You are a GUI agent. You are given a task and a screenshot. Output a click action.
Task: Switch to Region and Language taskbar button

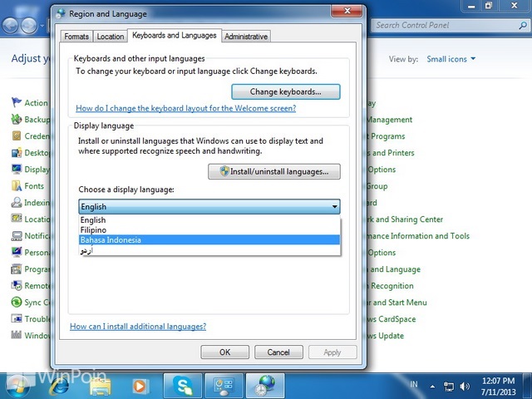[x=265, y=386]
